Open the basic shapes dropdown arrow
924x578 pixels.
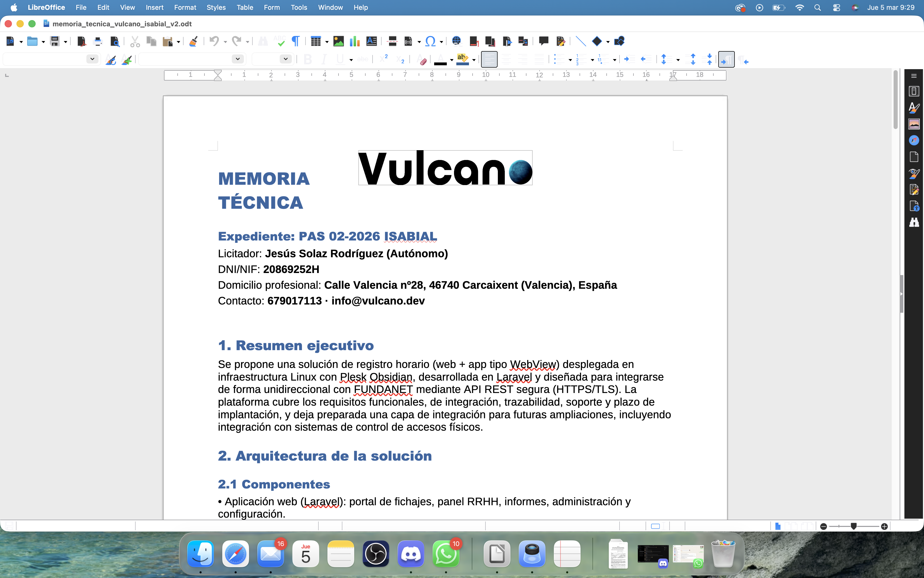tap(607, 42)
